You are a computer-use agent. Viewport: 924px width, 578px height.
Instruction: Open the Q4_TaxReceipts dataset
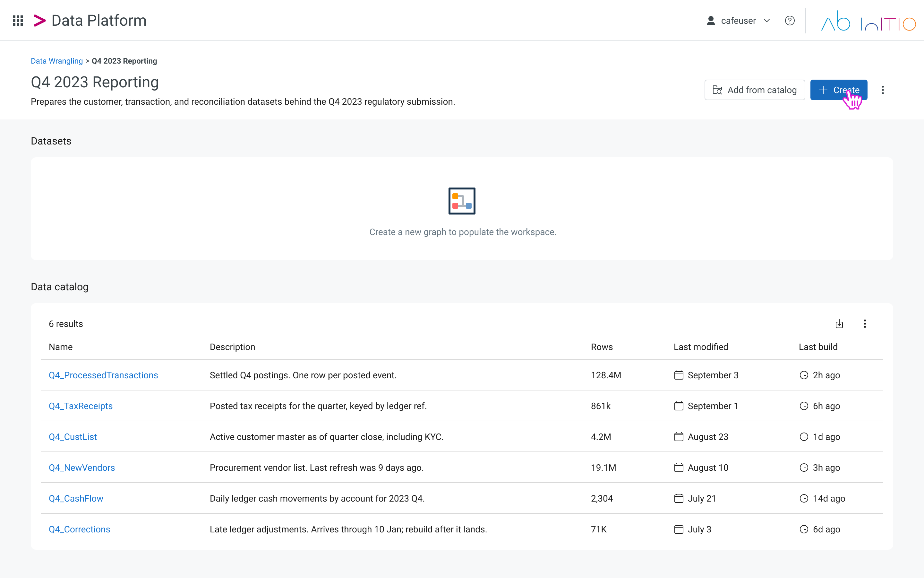81,406
